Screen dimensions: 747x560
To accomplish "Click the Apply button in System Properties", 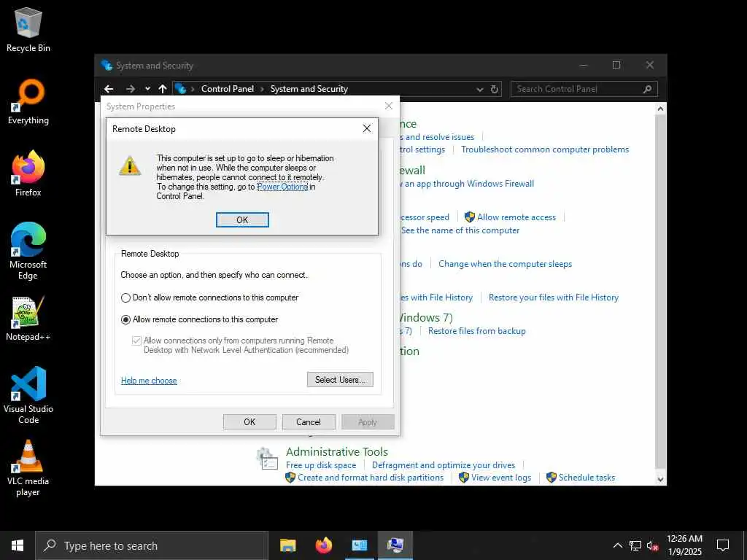I will point(368,422).
